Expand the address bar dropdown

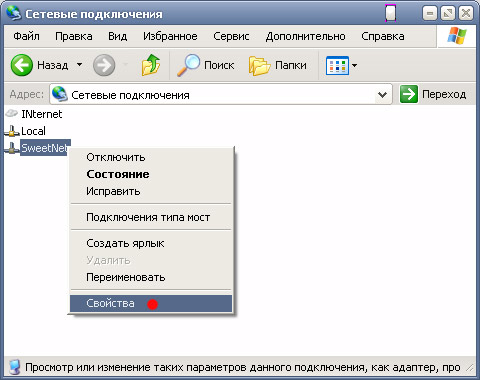(383, 95)
